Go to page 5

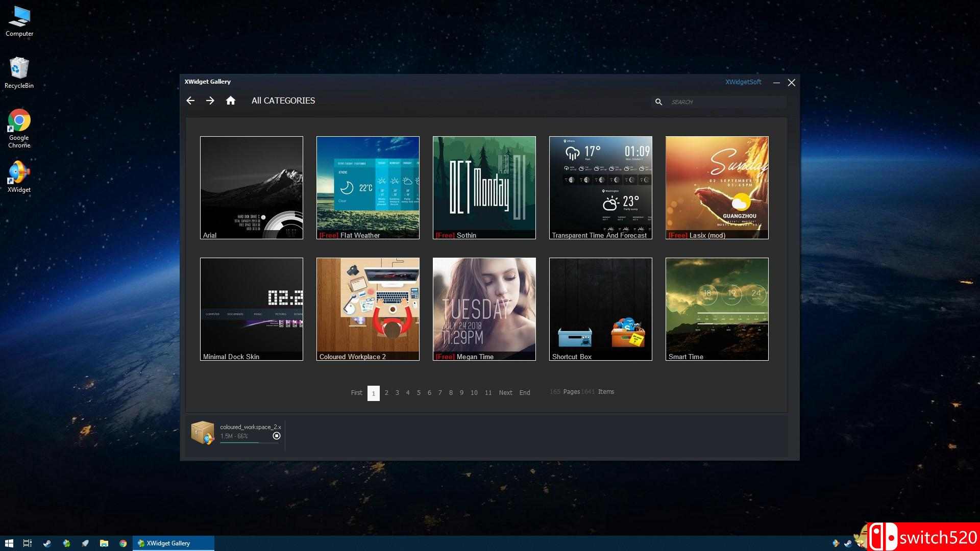[419, 393]
